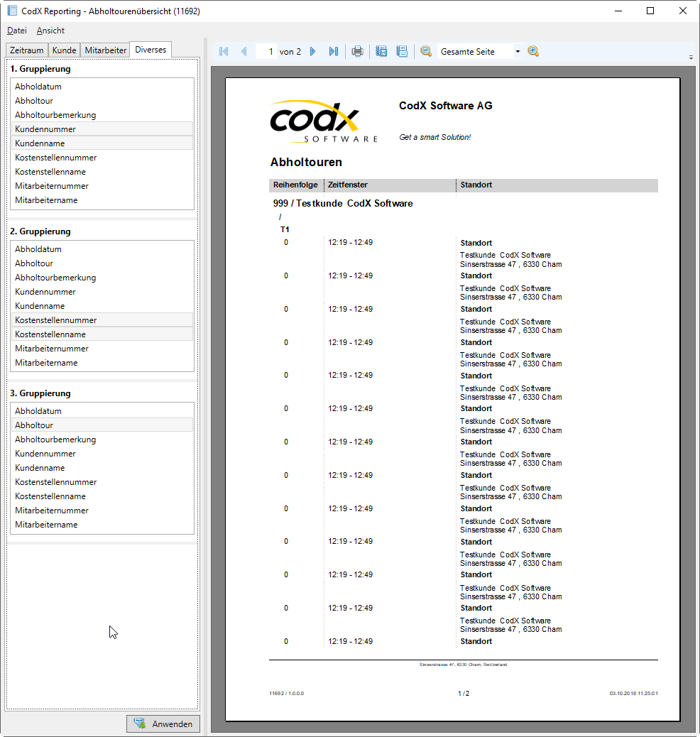Select Abholtour in 1. Gruppierung

[102, 101]
